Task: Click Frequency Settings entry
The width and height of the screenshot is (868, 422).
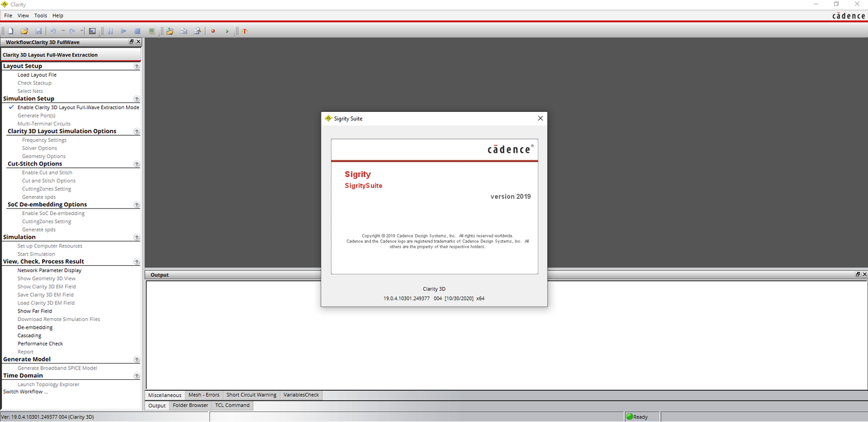Action: [44, 140]
